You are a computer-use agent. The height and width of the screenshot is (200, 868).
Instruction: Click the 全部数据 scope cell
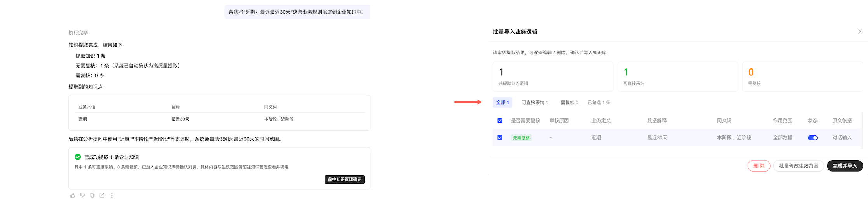[783, 138]
